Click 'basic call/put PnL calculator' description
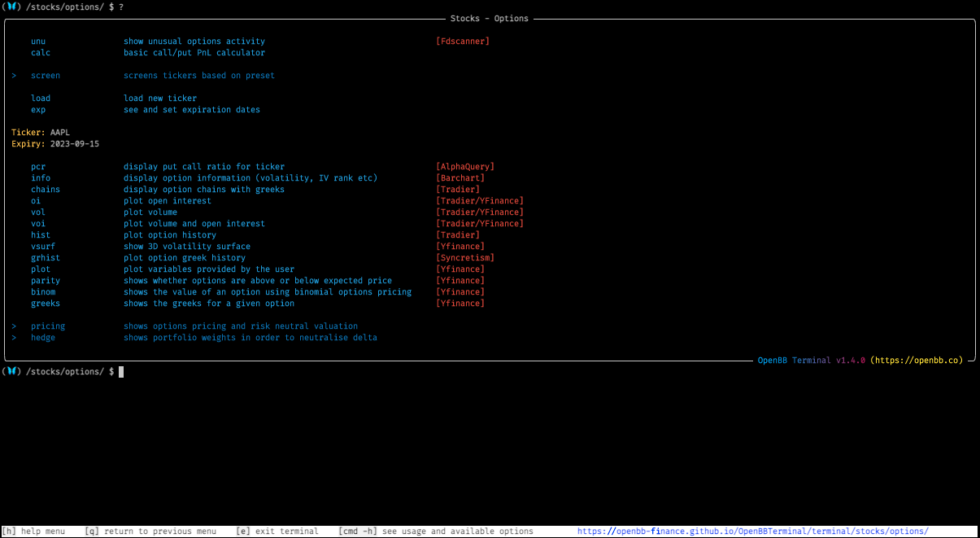 (194, 53)
